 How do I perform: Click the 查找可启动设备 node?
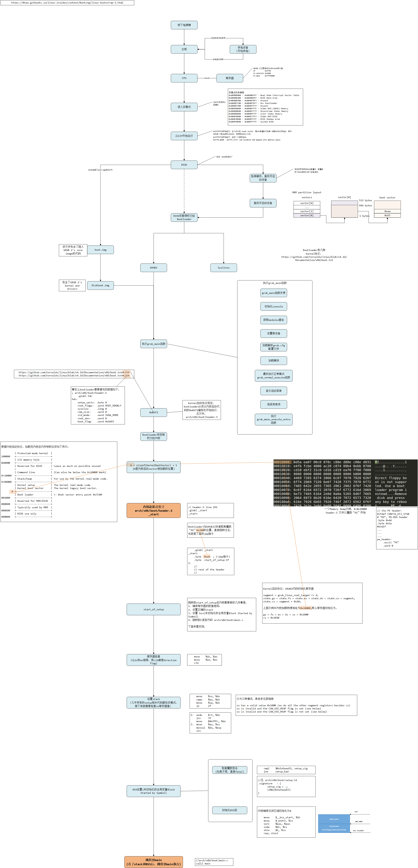click(263, 203)
